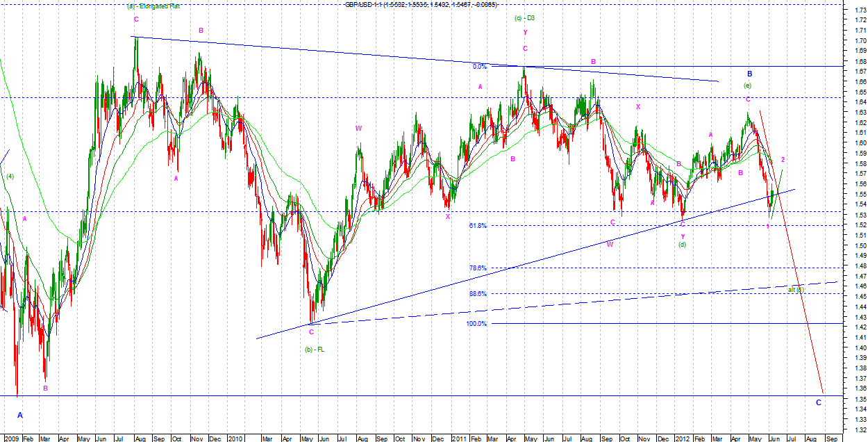Viewport: 868px width, 442px height.
Task: Click the 2010 year label on the time axis
Action: [235, 439]
